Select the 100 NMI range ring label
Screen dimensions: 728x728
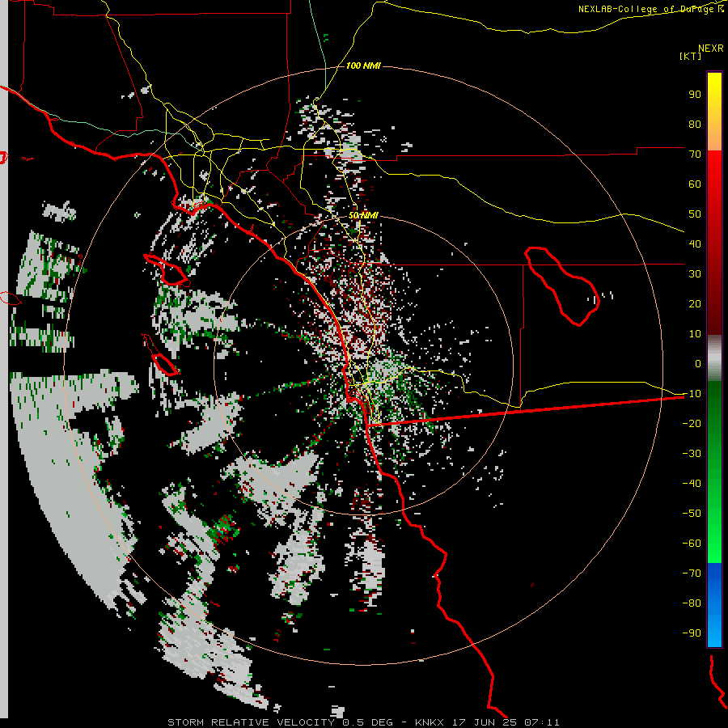click(x=363, y=66)
